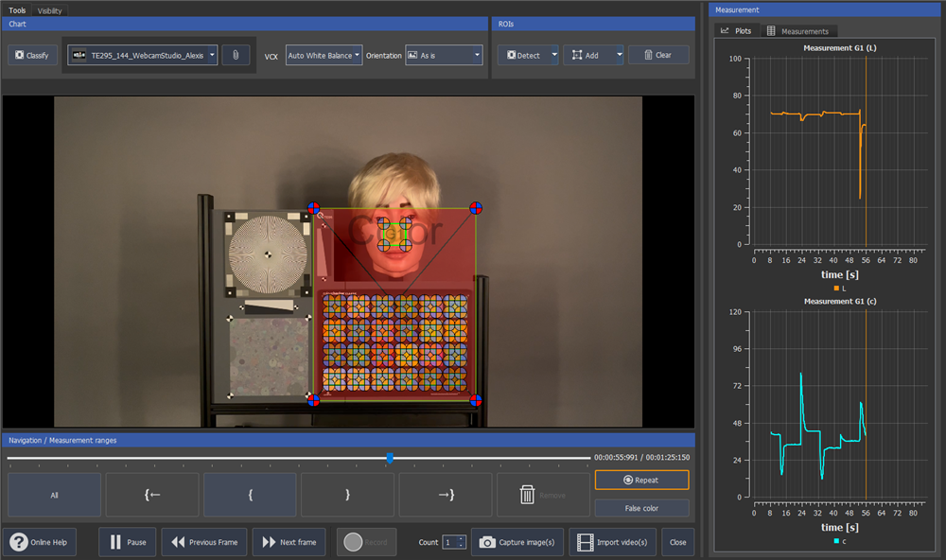Click the Record button
946x560 pixels.
pos(366,542)
